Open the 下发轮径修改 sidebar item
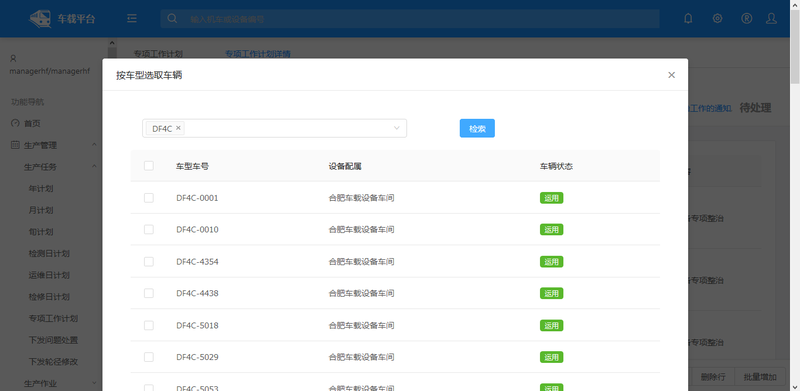The width and height of the screenshot is (800, 391). [x=53, y=361]
